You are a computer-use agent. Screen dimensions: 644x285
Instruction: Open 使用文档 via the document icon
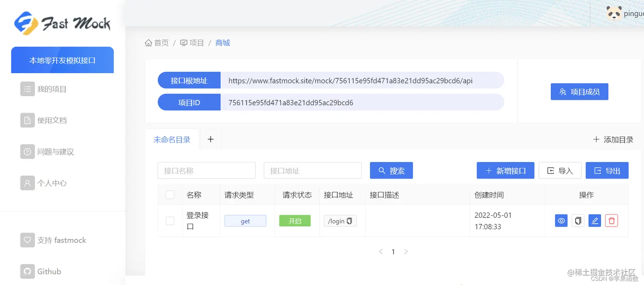[x=27, y=120]
